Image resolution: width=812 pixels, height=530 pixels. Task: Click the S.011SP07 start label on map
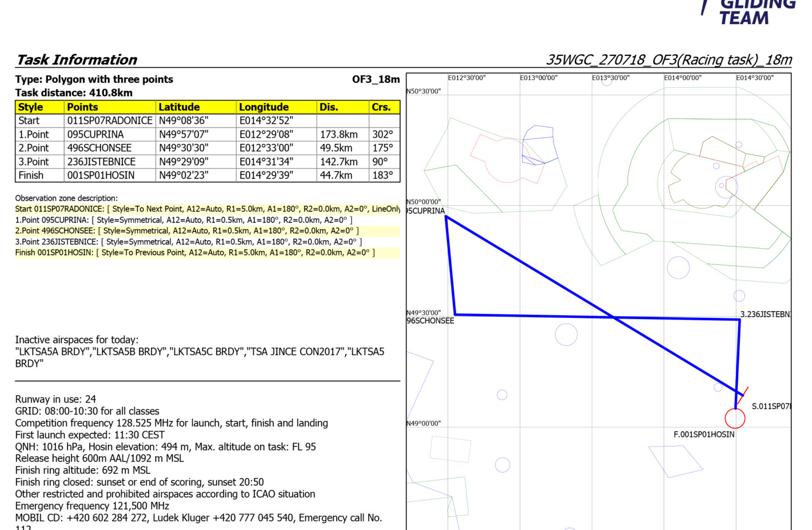click(x=771, y=406)
